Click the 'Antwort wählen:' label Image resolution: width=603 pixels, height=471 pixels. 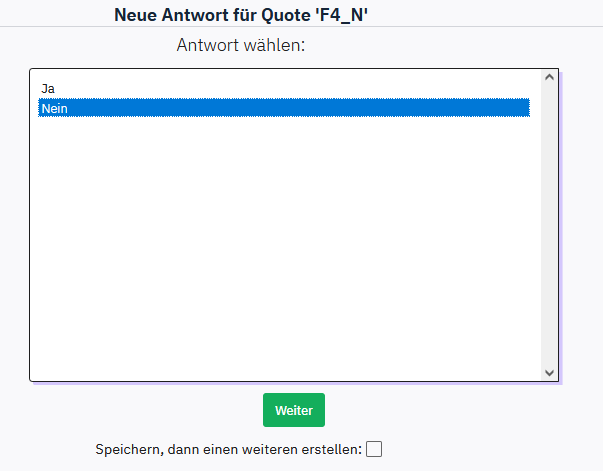[x=241, y=45]
